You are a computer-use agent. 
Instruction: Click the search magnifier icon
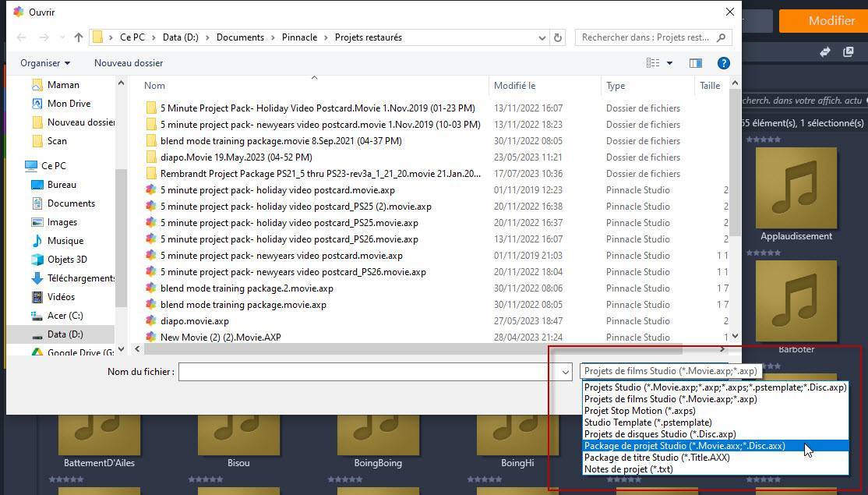(721, 37)
